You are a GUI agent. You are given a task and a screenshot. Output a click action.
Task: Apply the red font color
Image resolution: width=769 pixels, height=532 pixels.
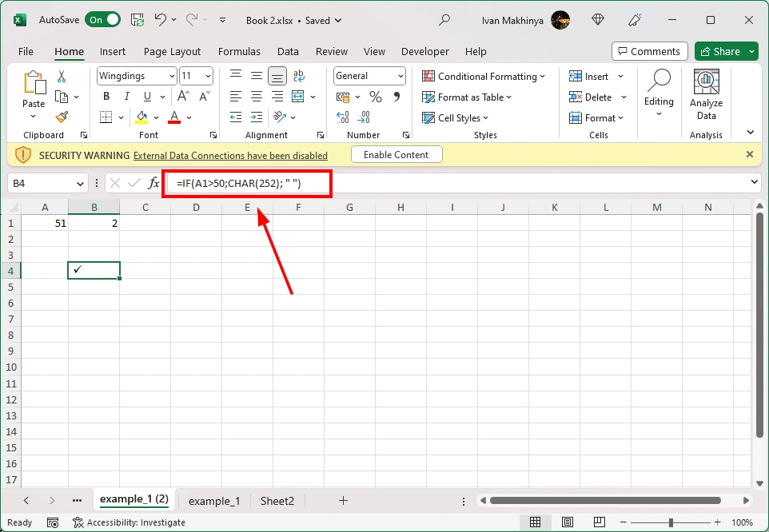pyautogui.click(x=174, y=117)
